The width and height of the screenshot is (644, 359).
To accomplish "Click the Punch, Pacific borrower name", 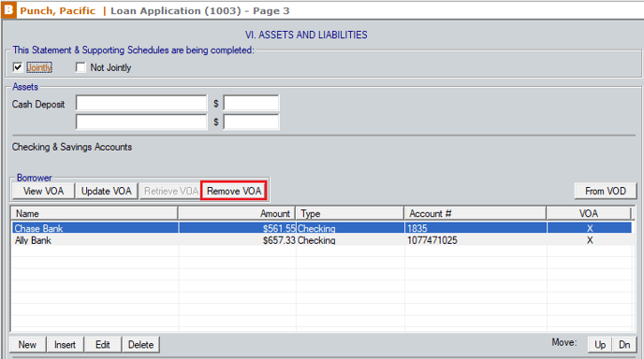I will [x=57, y=10].
